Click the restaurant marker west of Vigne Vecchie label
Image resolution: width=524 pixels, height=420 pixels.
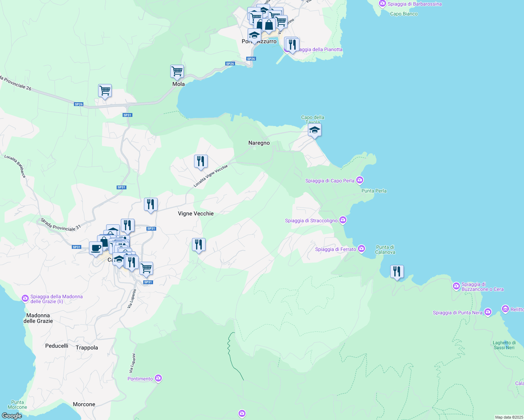151,204
